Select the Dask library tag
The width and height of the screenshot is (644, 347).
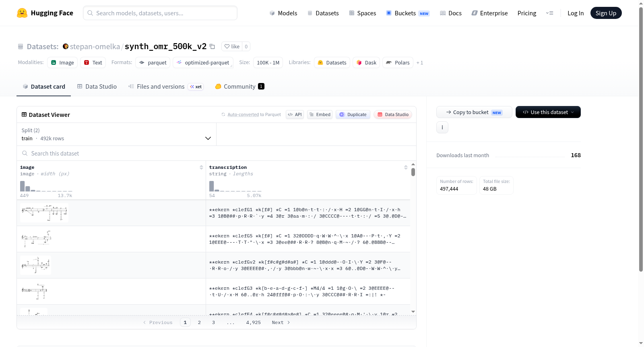366,62
